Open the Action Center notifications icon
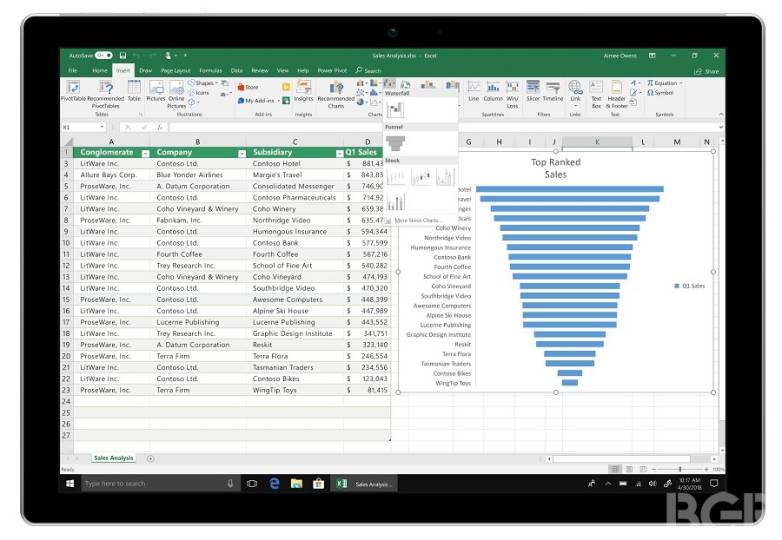 pos(714,483)
